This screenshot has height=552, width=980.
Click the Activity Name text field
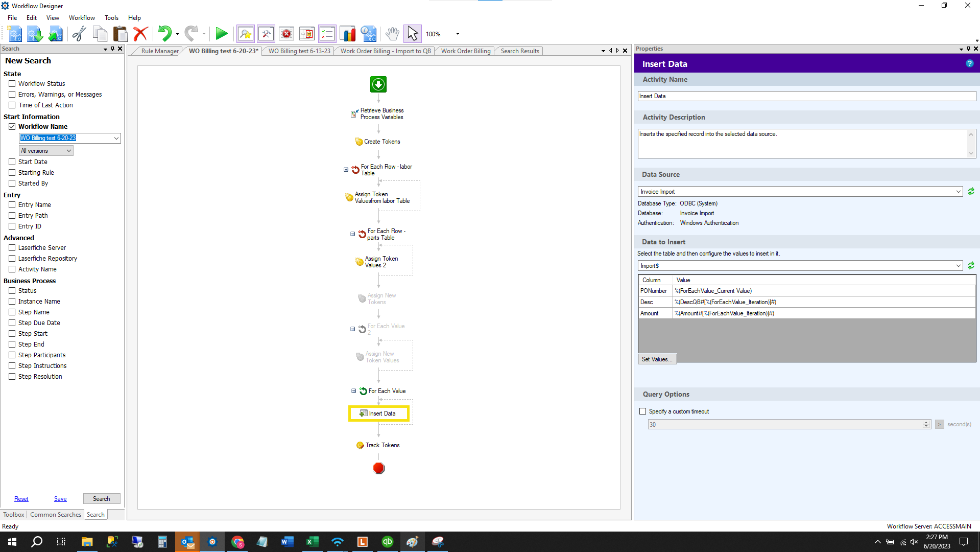(806, 96)
